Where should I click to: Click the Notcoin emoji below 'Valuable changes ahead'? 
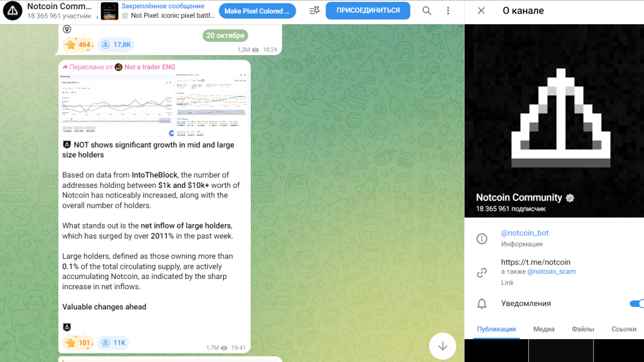pos(67,327)
